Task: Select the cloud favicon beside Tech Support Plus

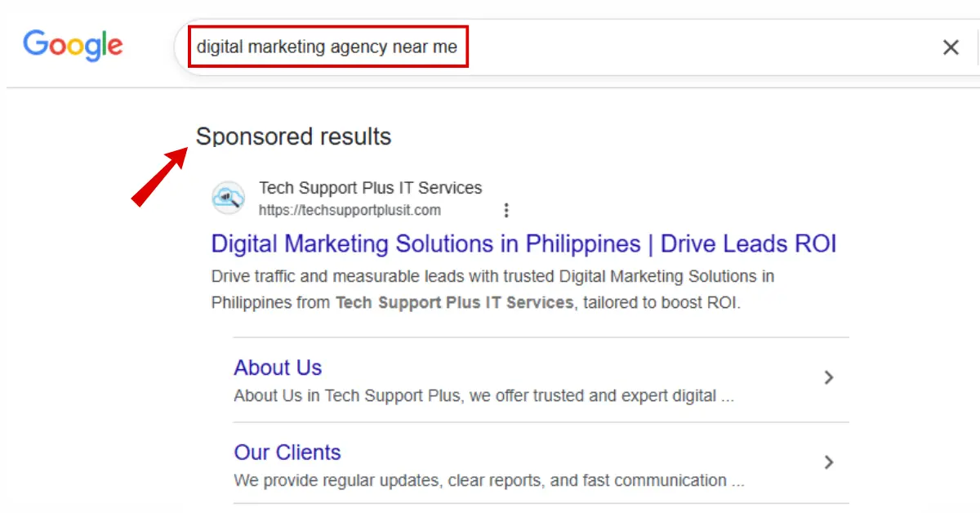Action: (x=228, y=198)
